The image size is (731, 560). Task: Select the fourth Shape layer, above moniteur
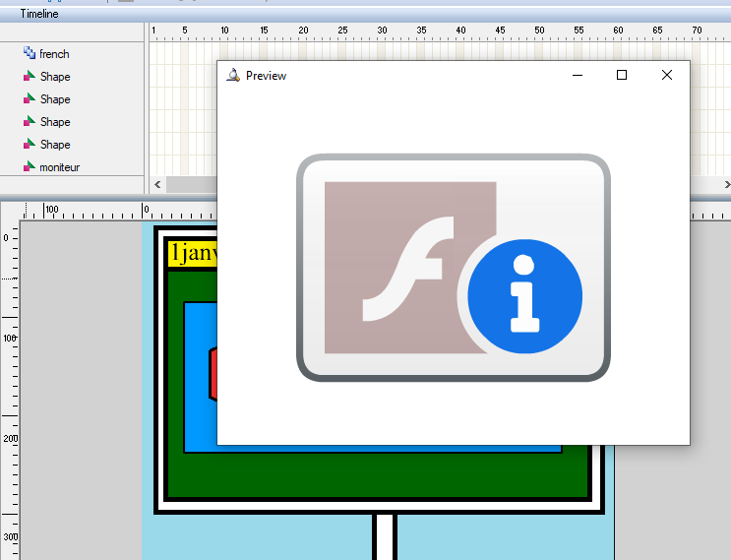(72, 145)
